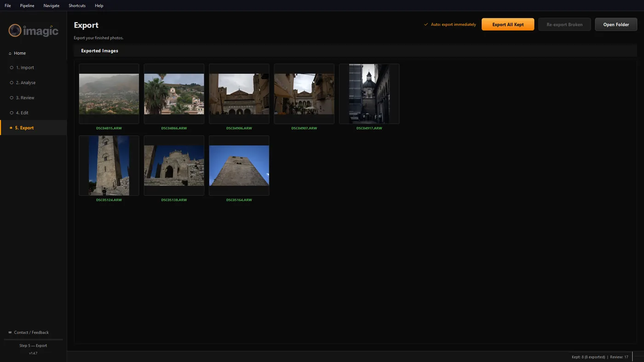Select thumbnail of DSC04917.ARW

[x=369, y=94]
